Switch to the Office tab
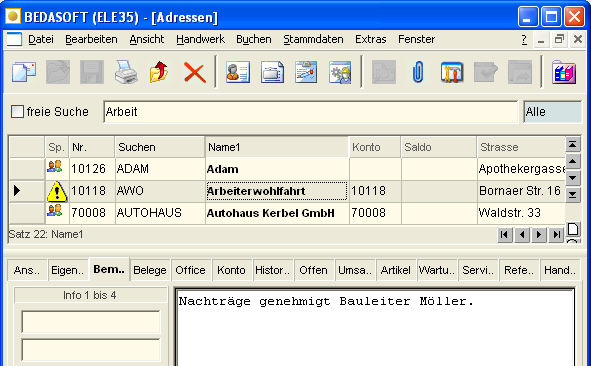The width and height of the screenshot is (591, 366). point(190,270)
